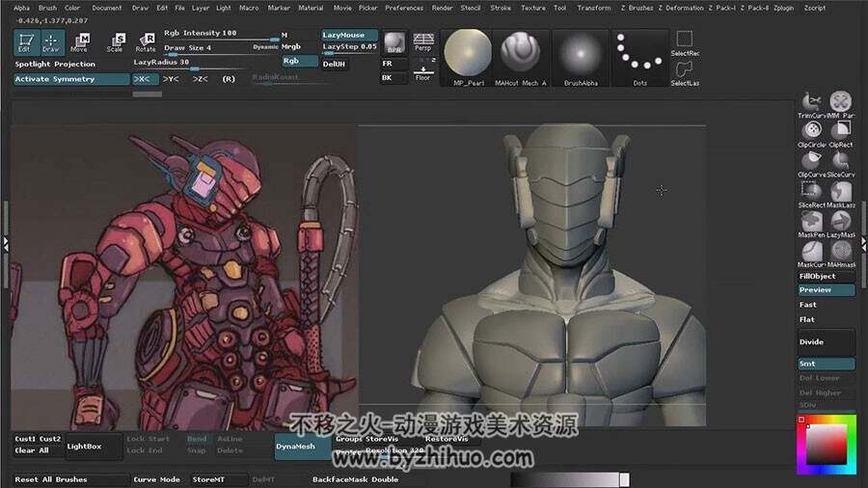Screen dimensions: 868x488
Task: Toggle radial (R) symmetry
Action: tap(229, 79)
